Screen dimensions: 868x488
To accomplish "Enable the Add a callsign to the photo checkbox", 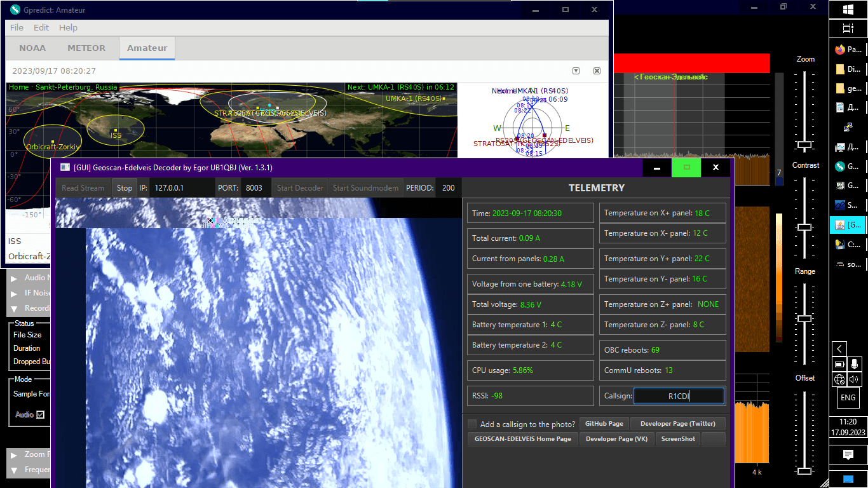I will [x=472, y=423].
